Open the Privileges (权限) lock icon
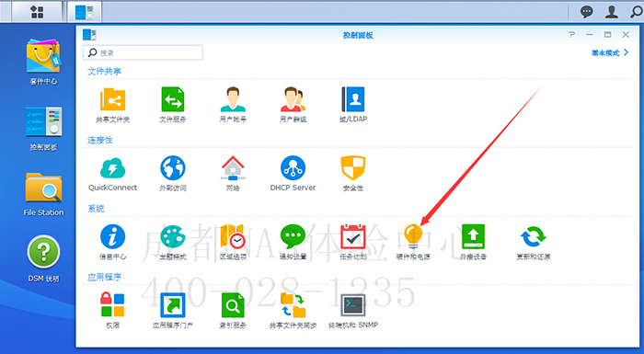644x354 pixels. pyautogui.click(x=112, y=304)
